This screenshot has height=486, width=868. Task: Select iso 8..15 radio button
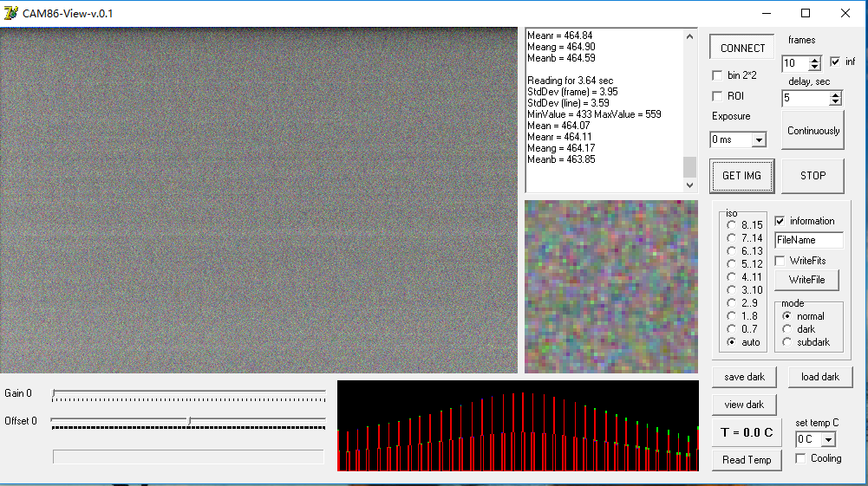tap(731, 225)
